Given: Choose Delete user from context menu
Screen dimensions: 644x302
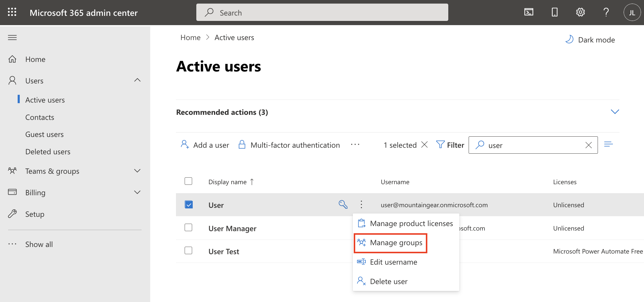Looking at the screenshot, I should 406,281.
